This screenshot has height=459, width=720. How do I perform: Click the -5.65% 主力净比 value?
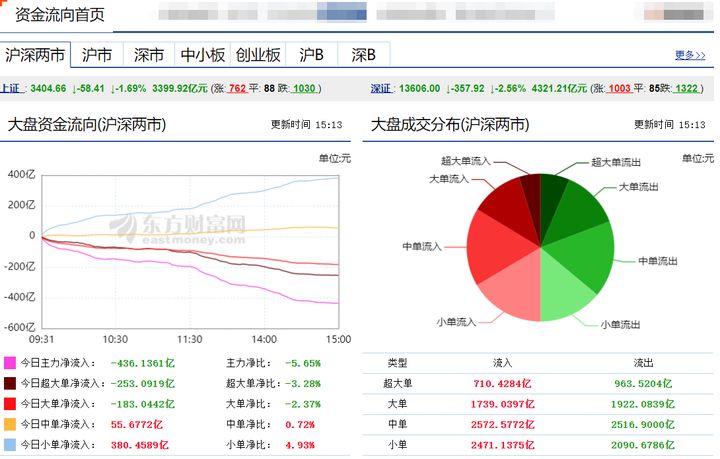point(303,363)
